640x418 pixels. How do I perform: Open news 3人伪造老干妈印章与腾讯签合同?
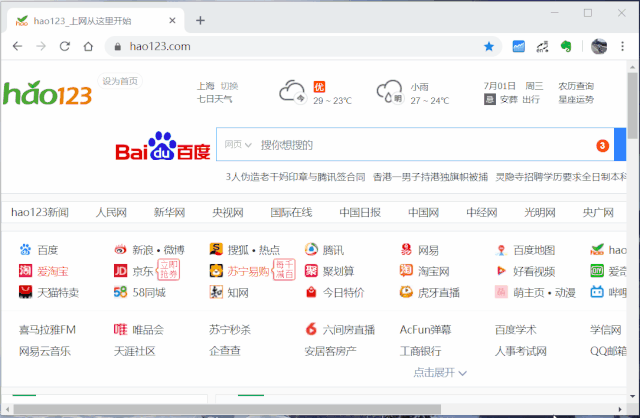(296, 177)
